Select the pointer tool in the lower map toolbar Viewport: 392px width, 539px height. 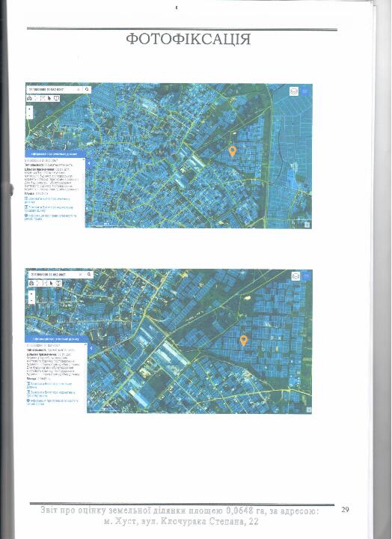point(51,283)
